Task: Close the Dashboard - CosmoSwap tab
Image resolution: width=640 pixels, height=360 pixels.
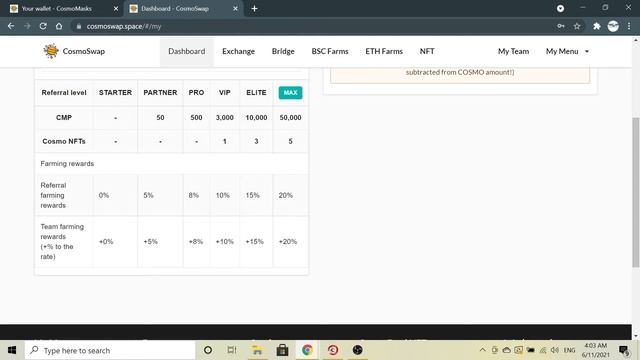Action: pos(236,9)
